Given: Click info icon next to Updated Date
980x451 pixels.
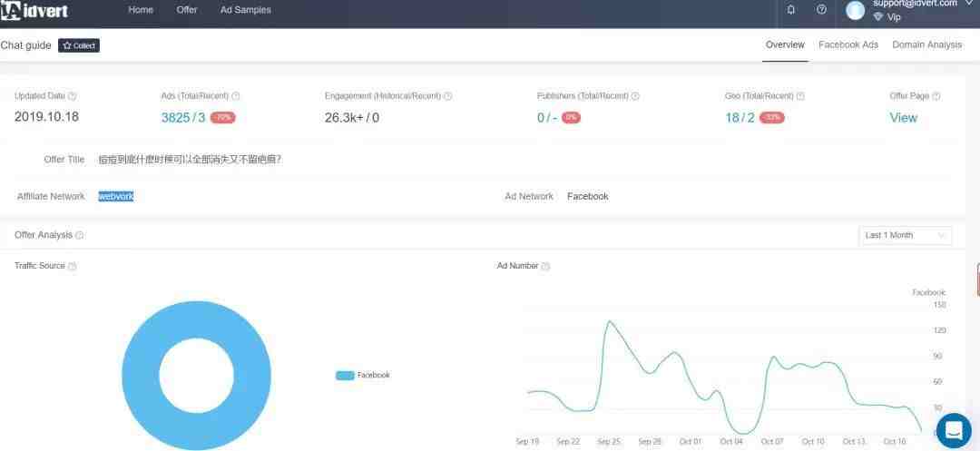Looking at the screenshot, I should point(73,96).
